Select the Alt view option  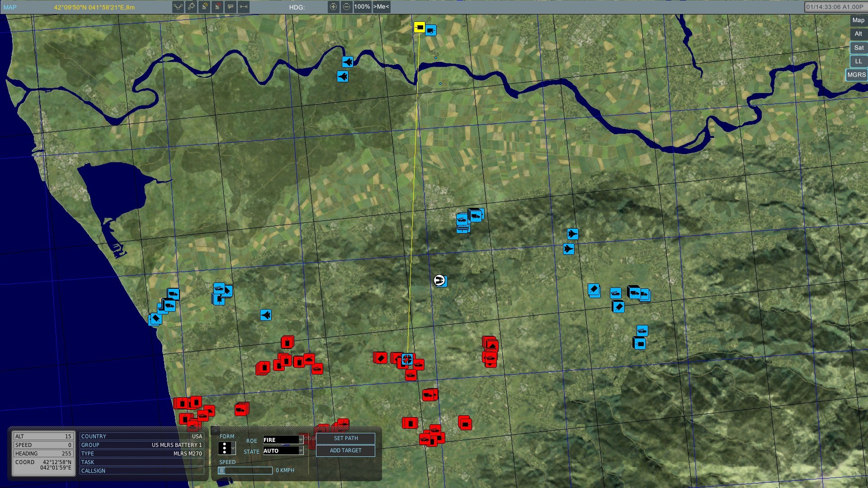coord(858,34)
